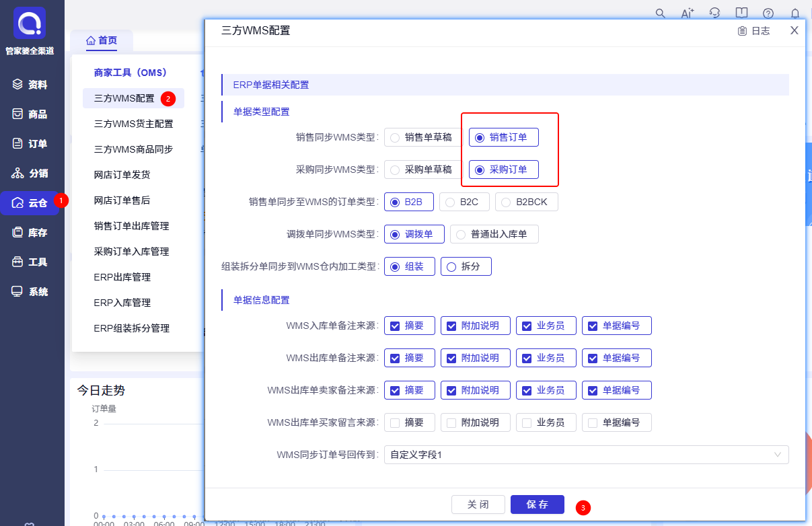The image size is (812, 526).
Task: Select 三方WMS商品同步 menu item
Action: pos(133,149)
